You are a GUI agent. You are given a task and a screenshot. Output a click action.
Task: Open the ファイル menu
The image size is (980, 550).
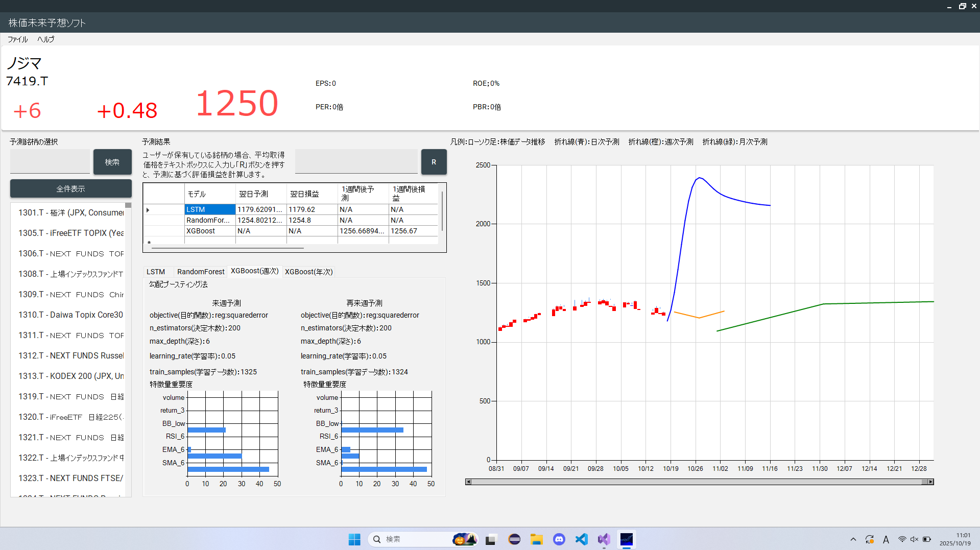(17, 39)
